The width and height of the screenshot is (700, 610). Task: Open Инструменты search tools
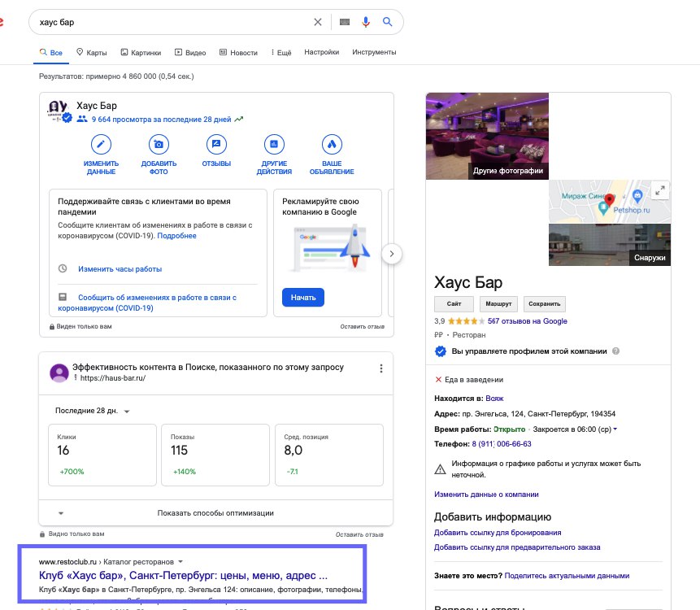(x=374, y=52)
